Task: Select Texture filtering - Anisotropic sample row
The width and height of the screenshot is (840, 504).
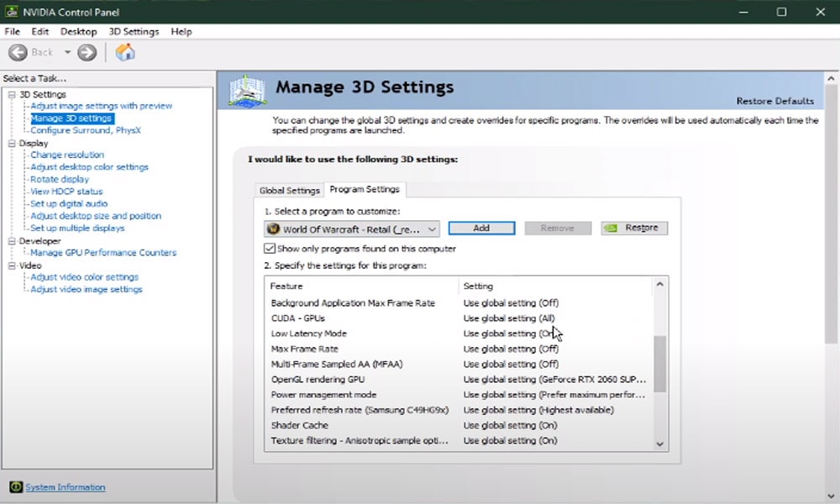Action: click(459, 440)
